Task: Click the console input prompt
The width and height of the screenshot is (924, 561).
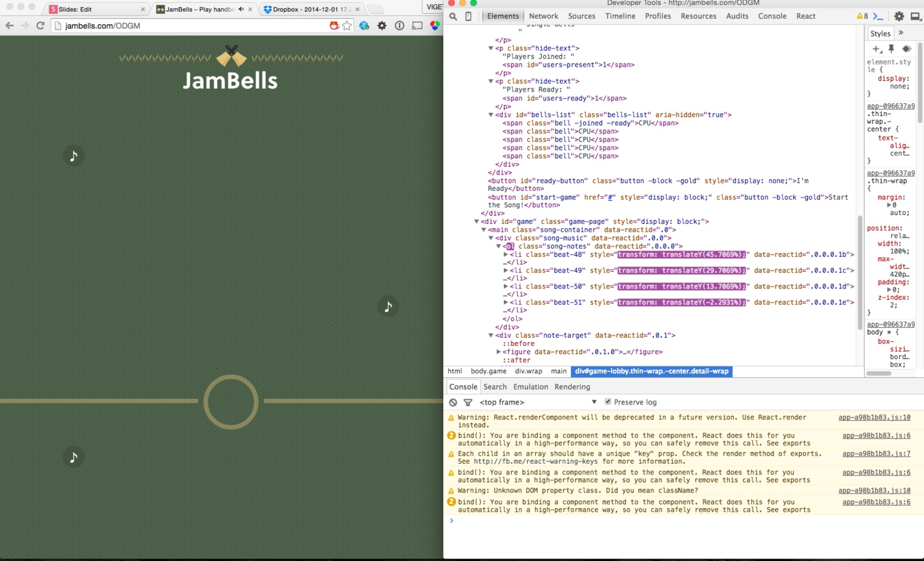Action: click(x=683, y=520)
